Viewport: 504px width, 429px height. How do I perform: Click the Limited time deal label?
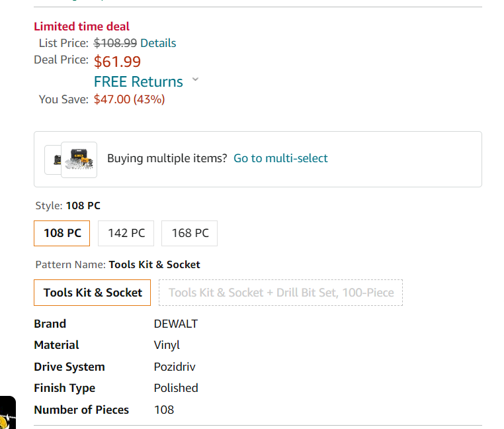pyautogui.click(x=81, y=26)
